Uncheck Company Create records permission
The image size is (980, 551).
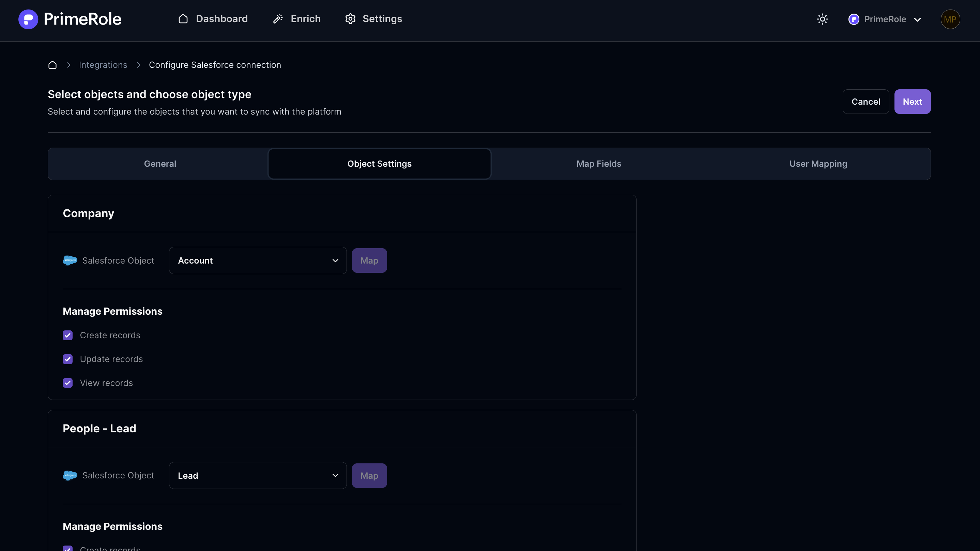click(68, 336)
